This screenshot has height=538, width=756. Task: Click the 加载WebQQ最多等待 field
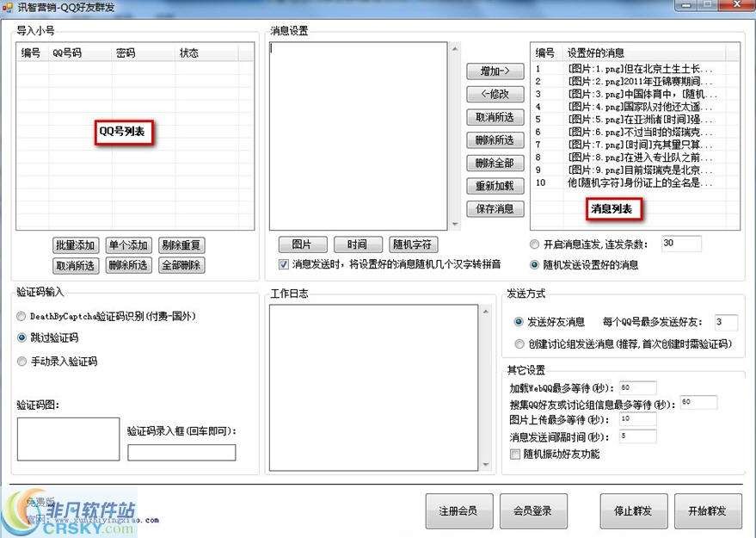coord(638,388)
